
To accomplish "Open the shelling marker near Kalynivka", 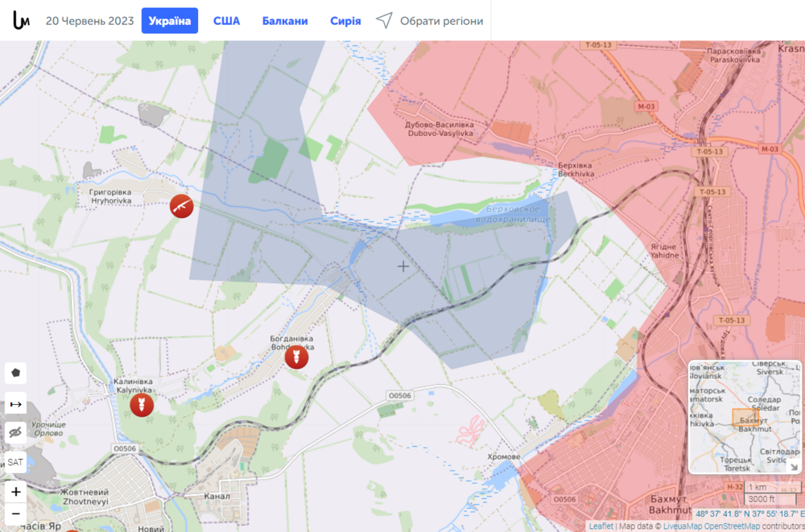I will [x=142, y=406].
